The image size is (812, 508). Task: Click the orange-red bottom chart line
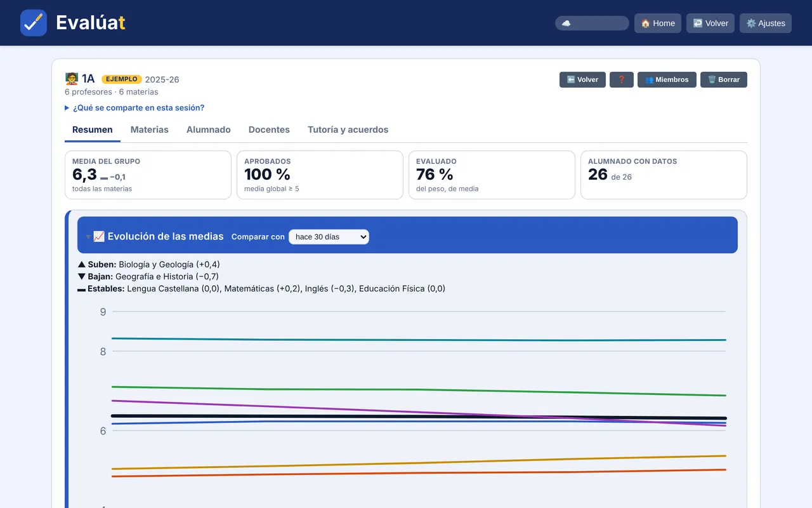419,473
